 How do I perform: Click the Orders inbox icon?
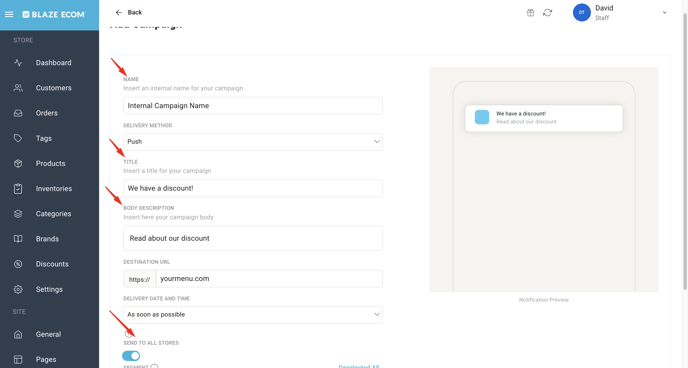tap(18, 113)
